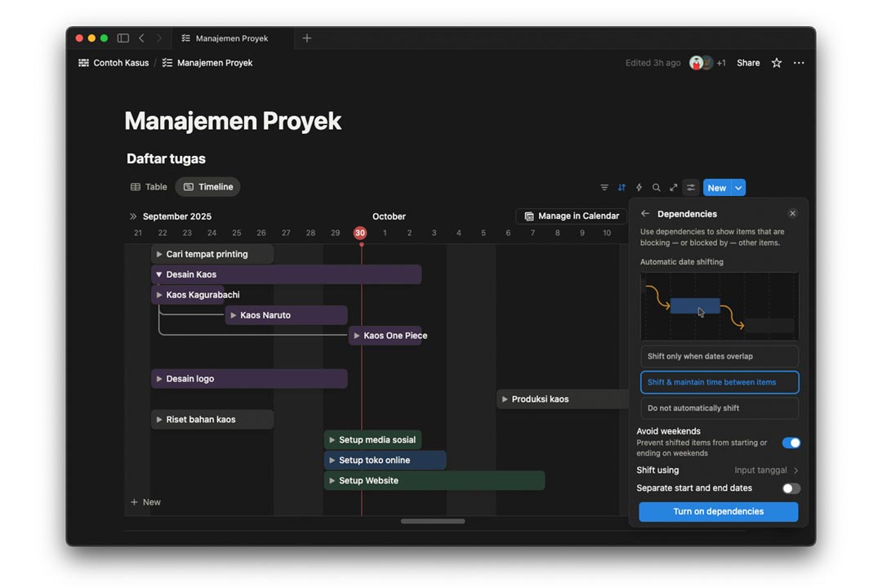Enable Separate start and end dates
This screenshot has width=882, height=588.
click(791, 488)
